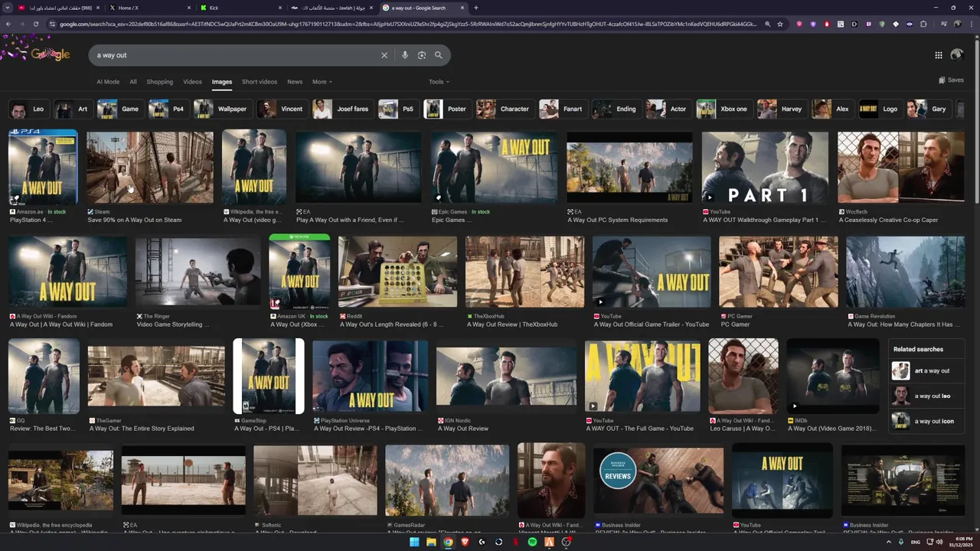The width and height of the screenshot is (980, 551).
Task: Switch input language via ENG indicator
Action: pyautogui.click(x=916, y=542)
